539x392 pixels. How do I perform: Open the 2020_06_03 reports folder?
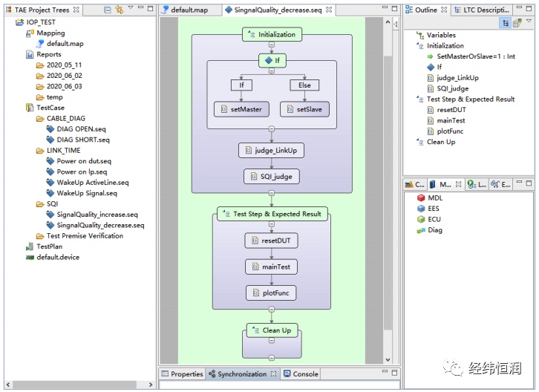[x=59, y=87]
